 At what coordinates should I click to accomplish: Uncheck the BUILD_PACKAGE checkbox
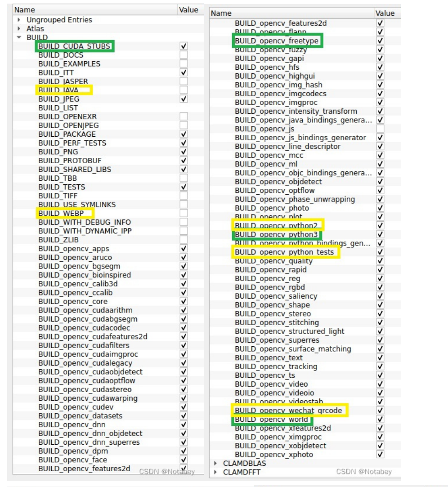pos(184,134)
